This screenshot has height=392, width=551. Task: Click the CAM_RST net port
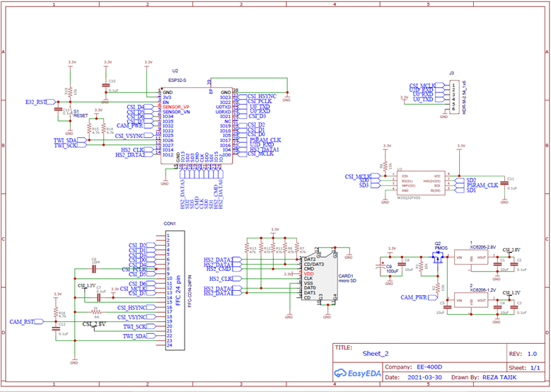[26, 322]
